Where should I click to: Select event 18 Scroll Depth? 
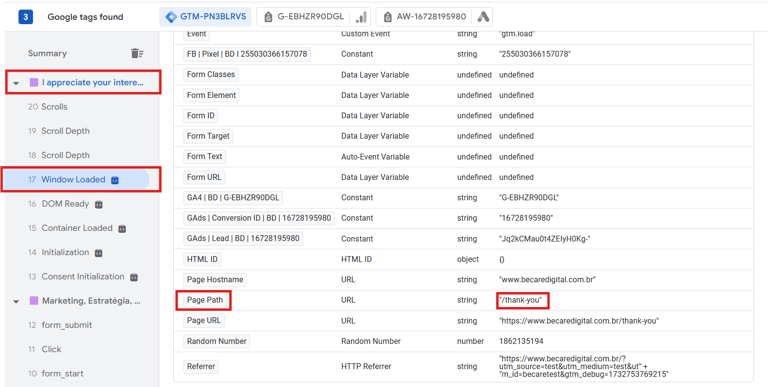[59, 155]
